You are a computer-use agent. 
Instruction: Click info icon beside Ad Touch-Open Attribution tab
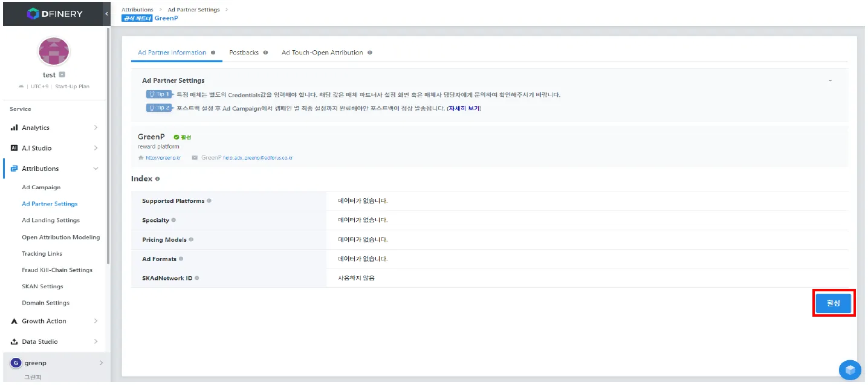point(370,53)
